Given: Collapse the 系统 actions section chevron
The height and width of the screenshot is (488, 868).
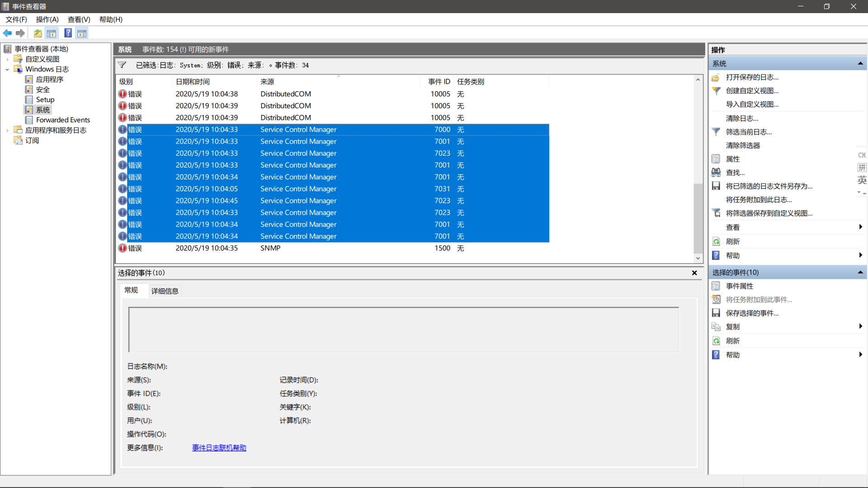Looking at the screenshot, I should [x=860, y=63].
